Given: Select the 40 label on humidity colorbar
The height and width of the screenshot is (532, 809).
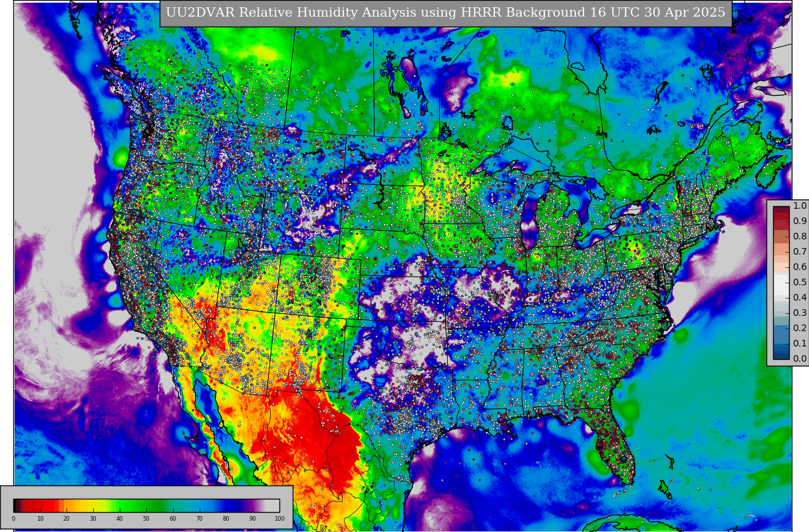Looking at the screenshot, I should point(120,519).
